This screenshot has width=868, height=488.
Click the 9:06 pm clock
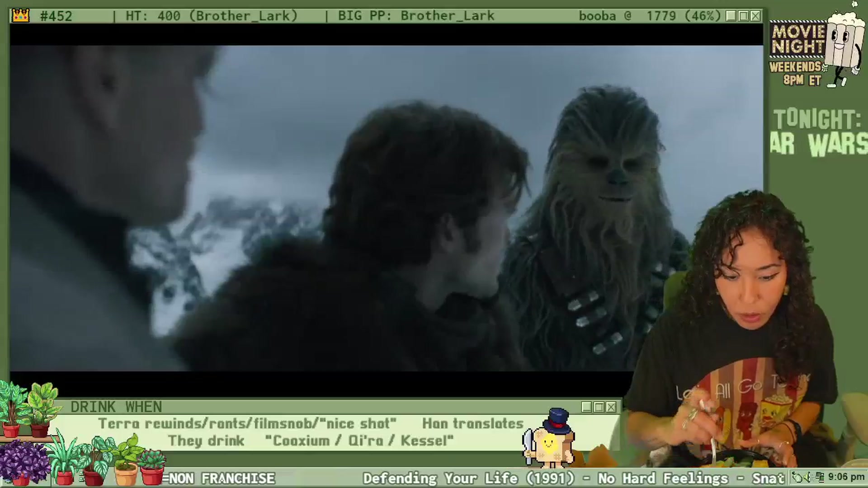[846, 477]
